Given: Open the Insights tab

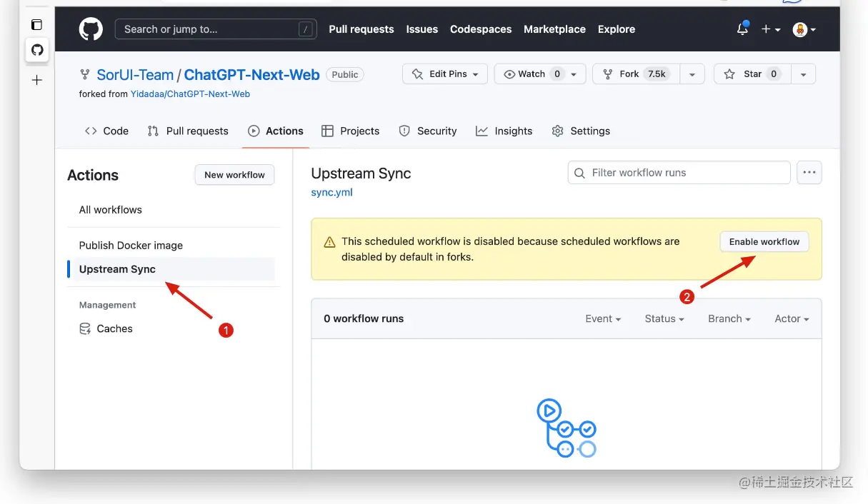Looking at the screenshot, I should coord(504,131).
